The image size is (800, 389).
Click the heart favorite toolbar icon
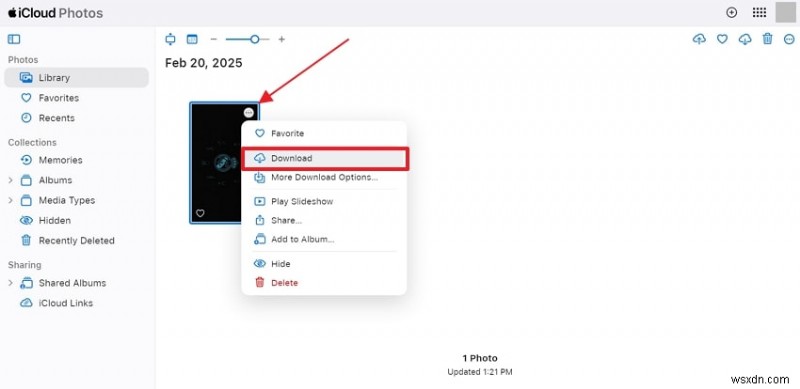coord(722,39)
